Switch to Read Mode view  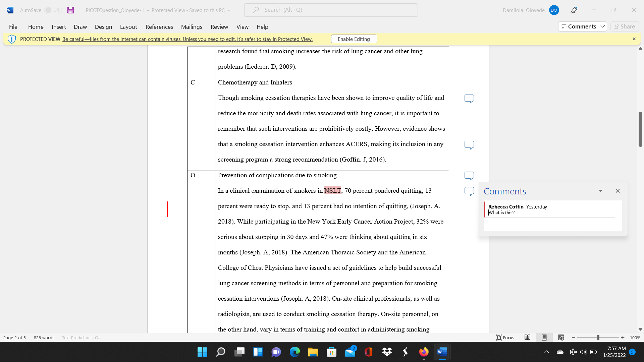[x=527, y=338]
